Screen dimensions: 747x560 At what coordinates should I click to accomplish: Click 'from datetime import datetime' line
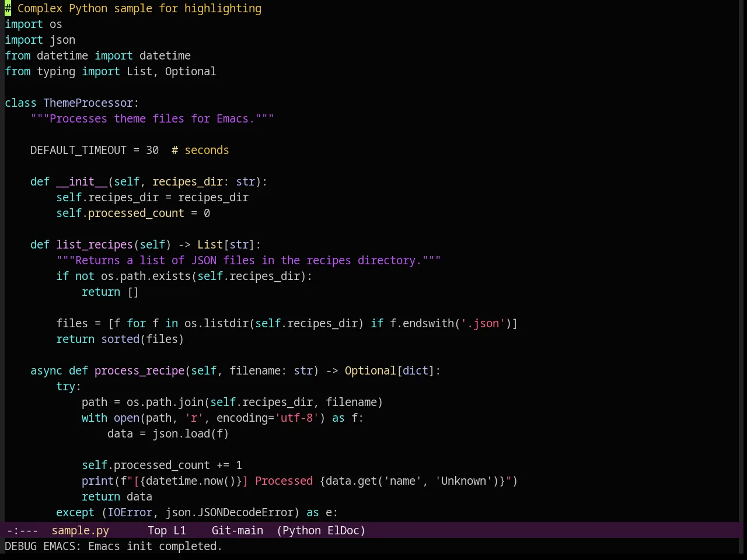tap(97, 55)
